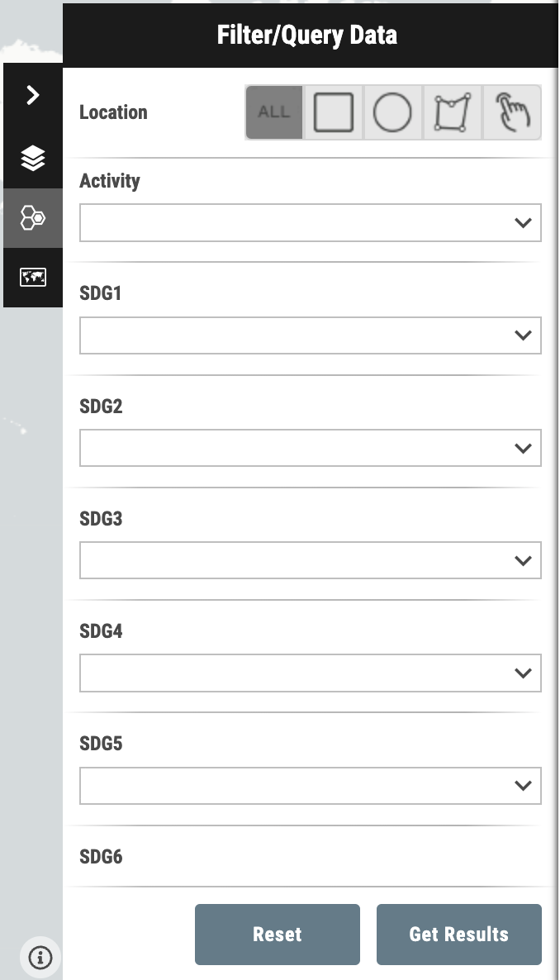Open the SDG4 combo box

(310, 673)
